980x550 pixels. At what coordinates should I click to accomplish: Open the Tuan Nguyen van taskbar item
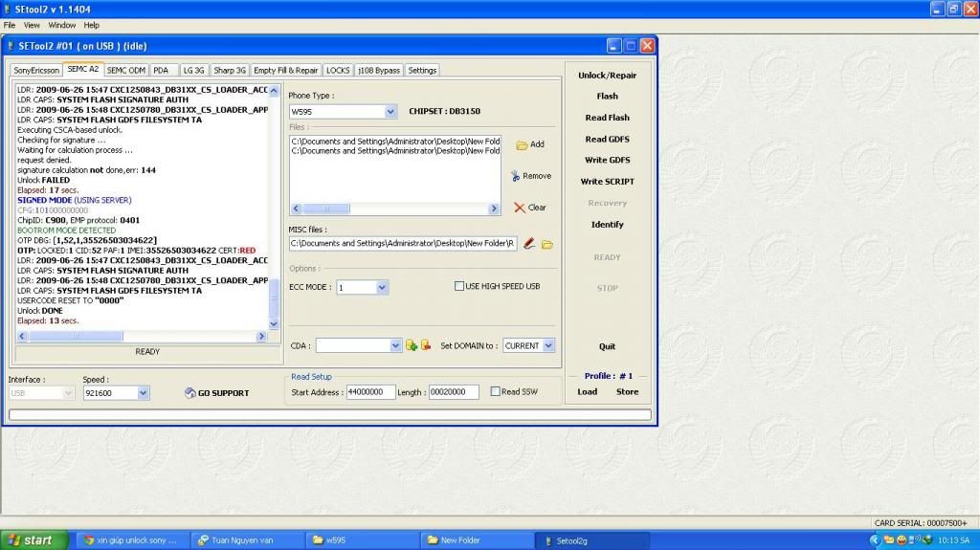247,540
